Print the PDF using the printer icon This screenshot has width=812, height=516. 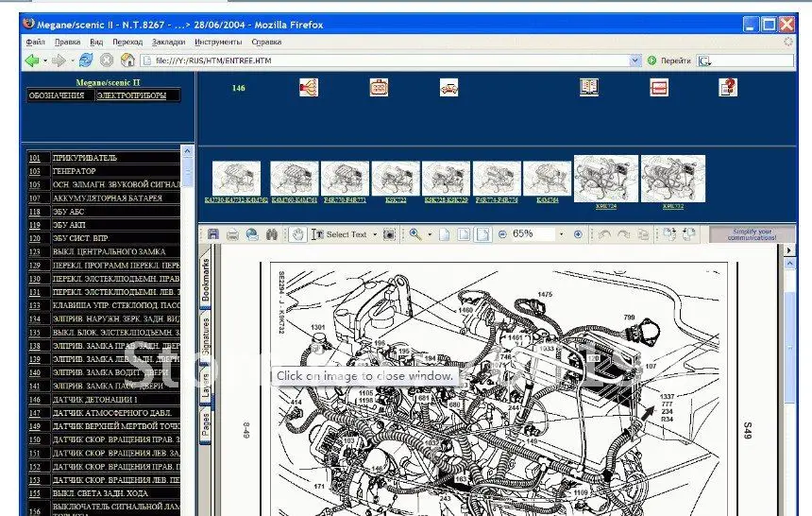tap(232, 234)
